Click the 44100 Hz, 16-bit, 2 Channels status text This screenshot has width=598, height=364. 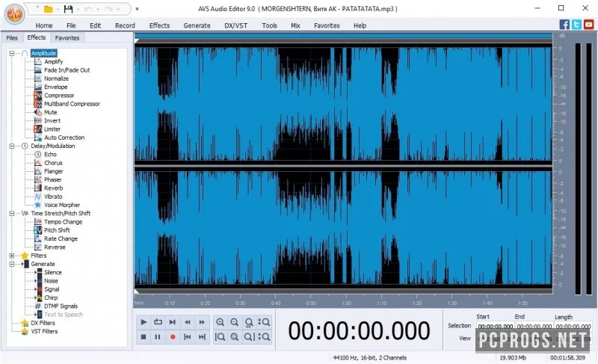(x=369, y=357)
